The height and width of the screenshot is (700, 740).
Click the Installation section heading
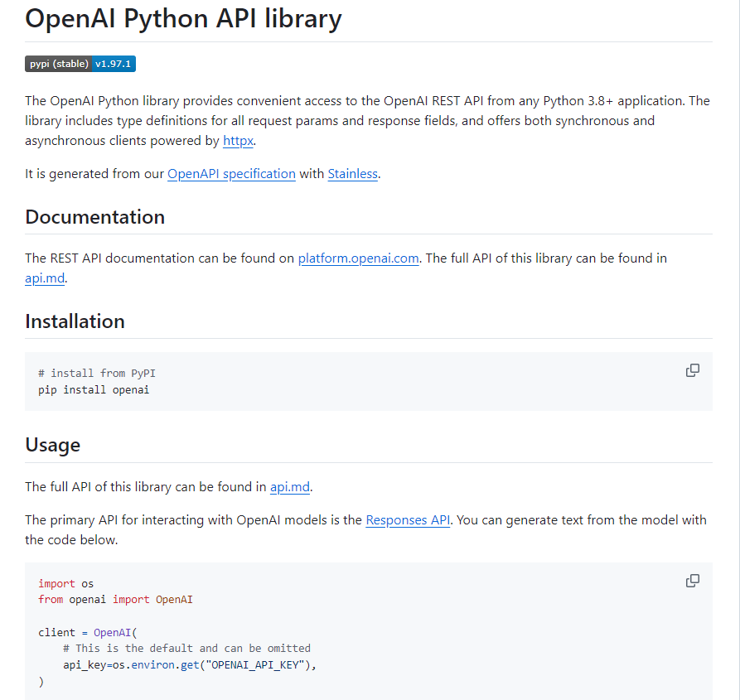click(x=75, y=321)
